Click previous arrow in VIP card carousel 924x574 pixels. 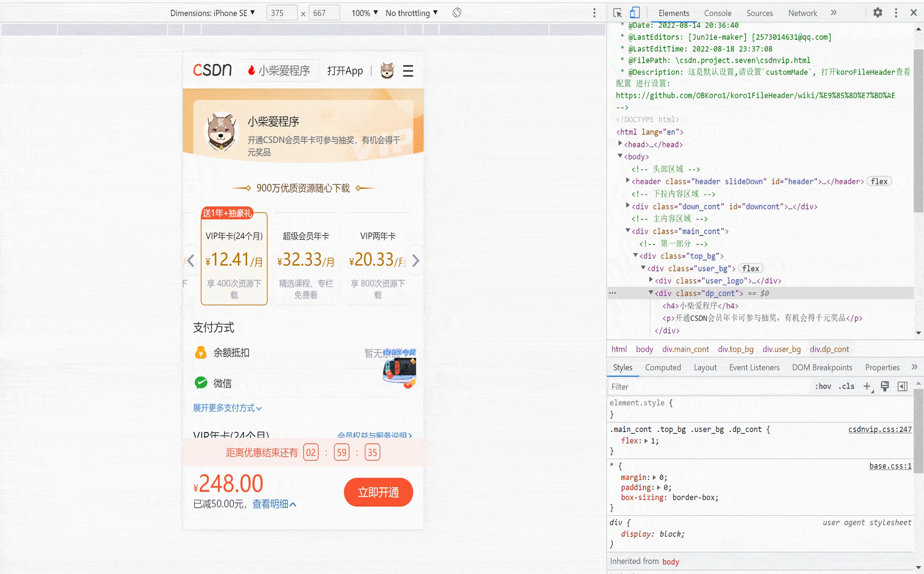(x=190, y=261)
